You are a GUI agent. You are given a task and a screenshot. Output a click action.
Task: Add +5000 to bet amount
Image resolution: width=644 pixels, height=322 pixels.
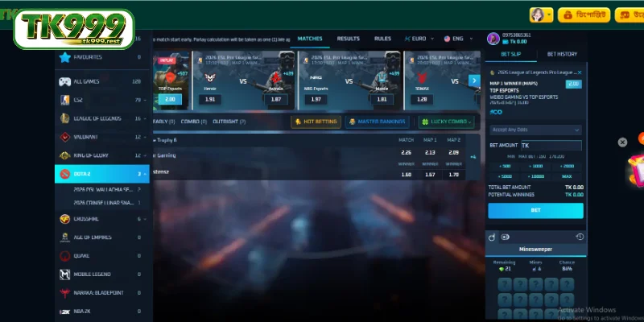point(504,176)
